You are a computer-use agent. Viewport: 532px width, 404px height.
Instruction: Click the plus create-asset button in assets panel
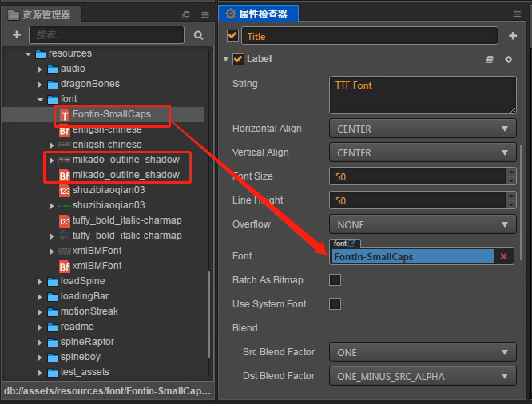pos(17,34)
